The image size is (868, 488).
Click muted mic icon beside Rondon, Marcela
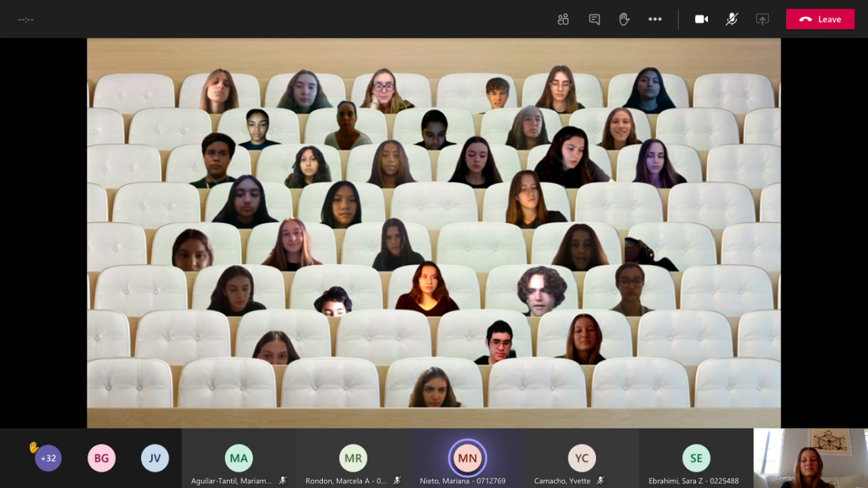pos(397,481)
